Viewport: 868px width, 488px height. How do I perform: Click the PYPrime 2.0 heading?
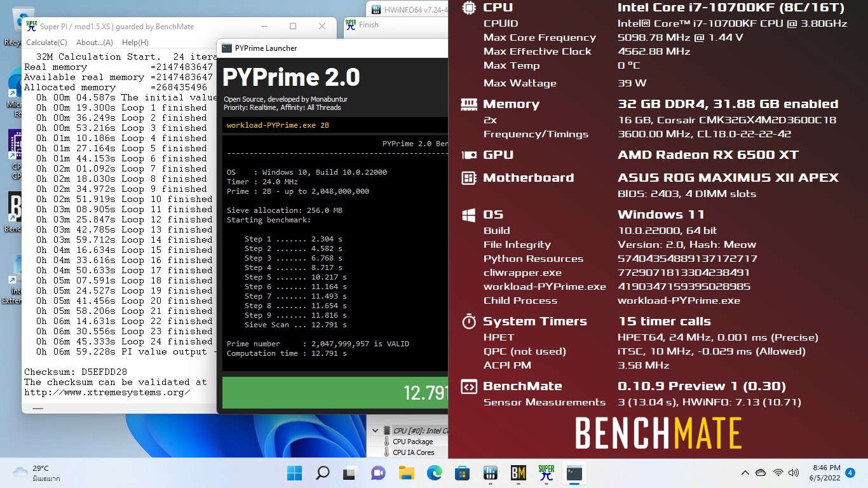click(291, 78)
